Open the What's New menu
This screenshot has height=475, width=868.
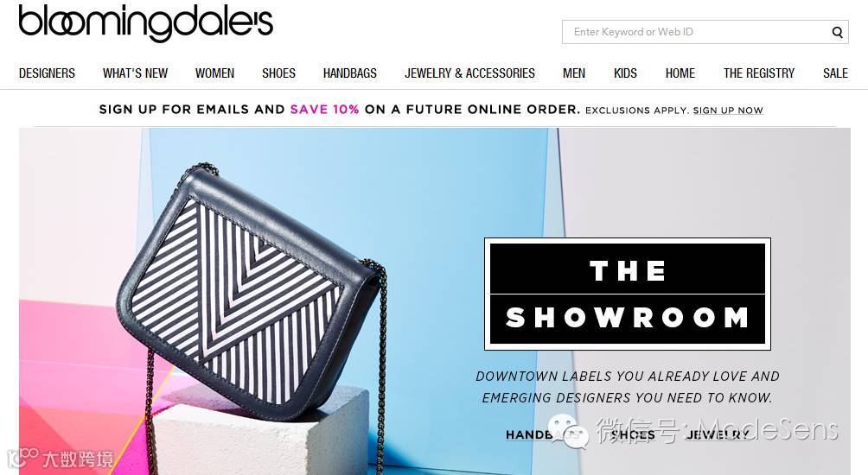tap(135, 73)
